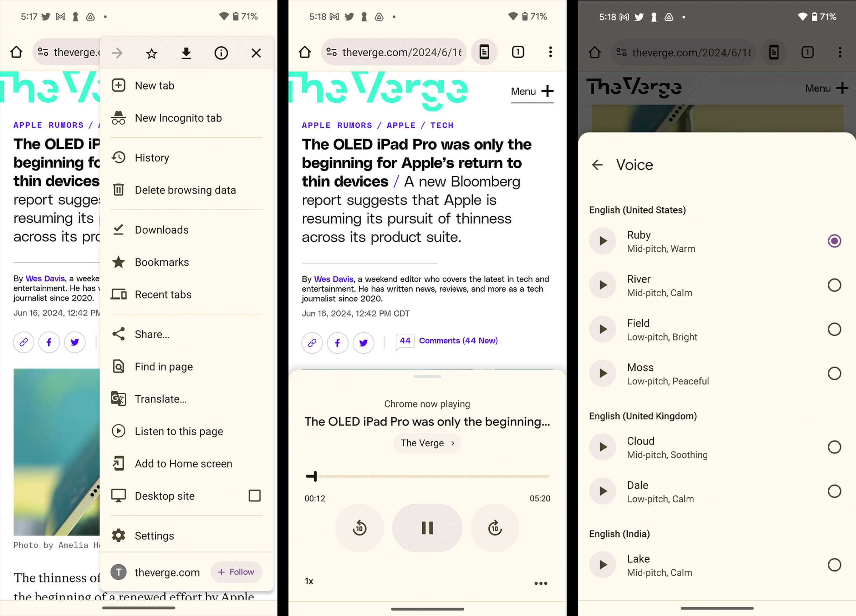This screenshot has width=856, height=616.
Task: Click the pause playback button
Action: coord(427,528)
